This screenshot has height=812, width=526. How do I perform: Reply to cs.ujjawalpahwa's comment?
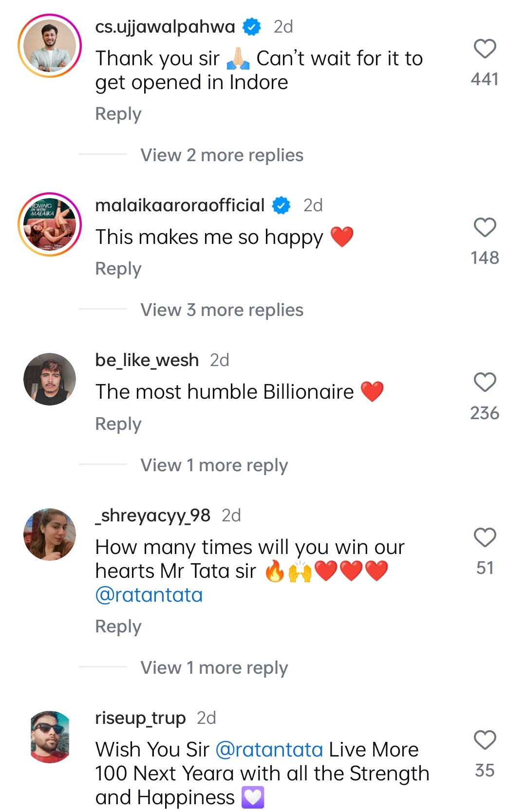pyautogui.click(x=118, y=114)
